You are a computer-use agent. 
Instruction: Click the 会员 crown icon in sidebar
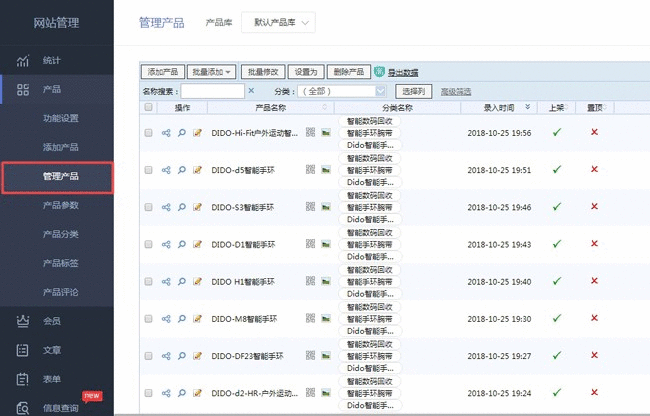point(23,321)
